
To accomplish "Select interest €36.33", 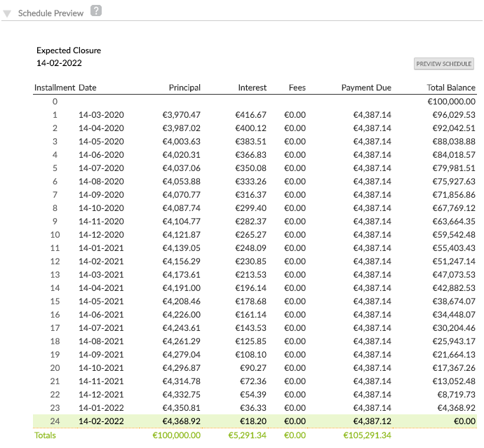I will tap(253, 408).
